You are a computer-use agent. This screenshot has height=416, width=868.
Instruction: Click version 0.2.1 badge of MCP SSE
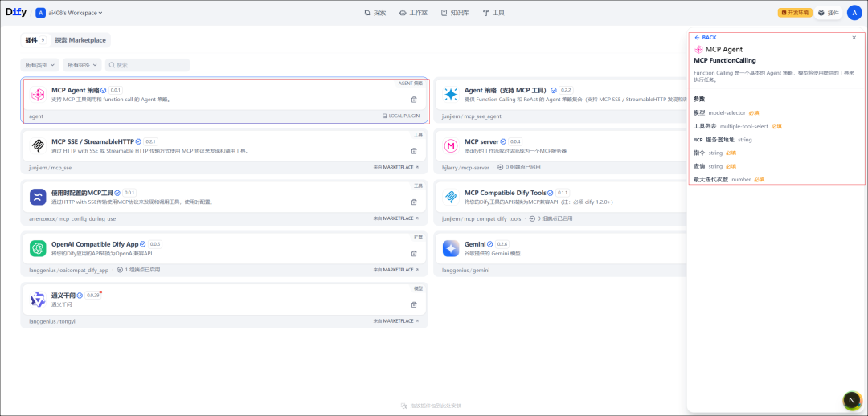(151, 141)
